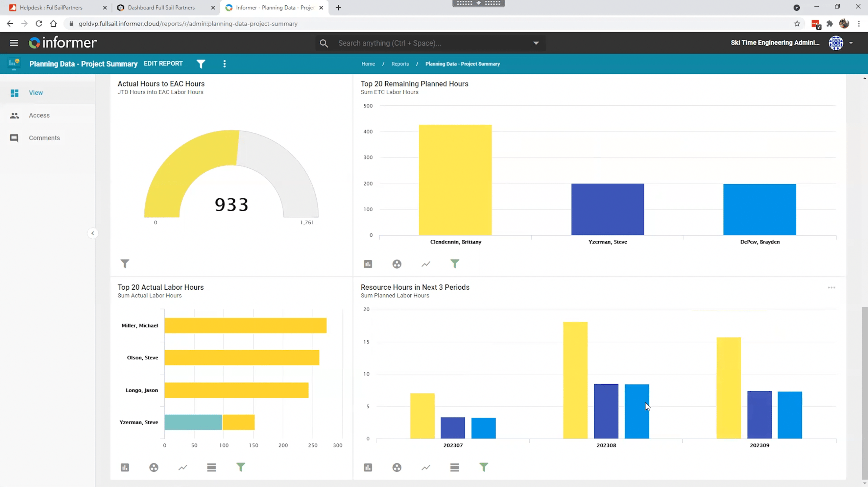
Task: Open the search dropdown arrow in the search bar
Action: point(536,43)
